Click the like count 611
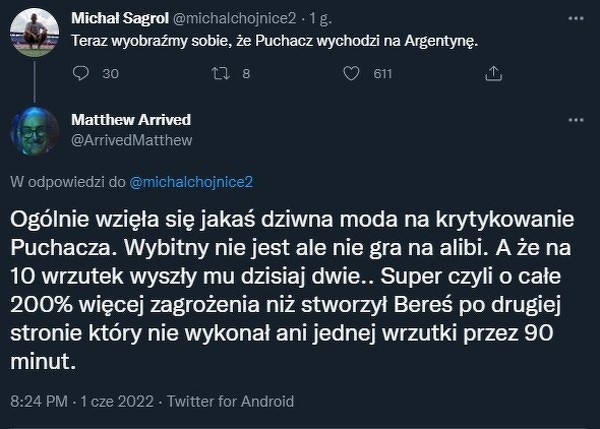 [x=383, y=73]
